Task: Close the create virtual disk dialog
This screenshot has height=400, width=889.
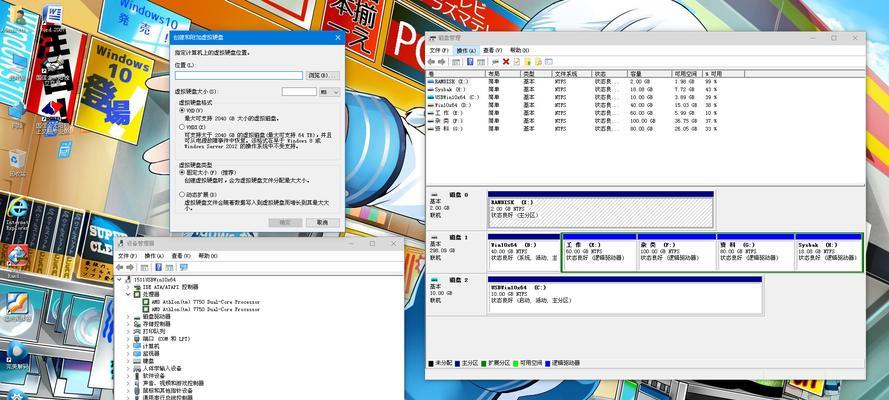Action: 338,37
